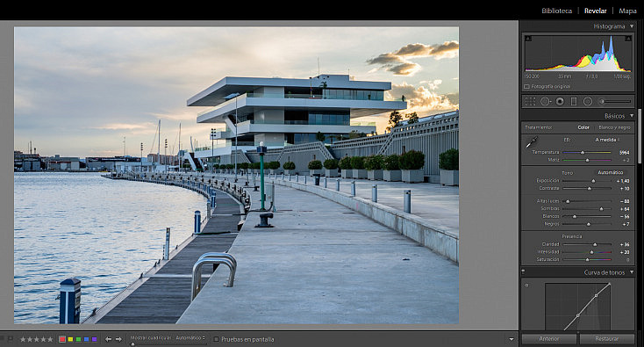Open the A medida white balance dropdown
Viewport: 644px width, 347px height.
[607, 140]
